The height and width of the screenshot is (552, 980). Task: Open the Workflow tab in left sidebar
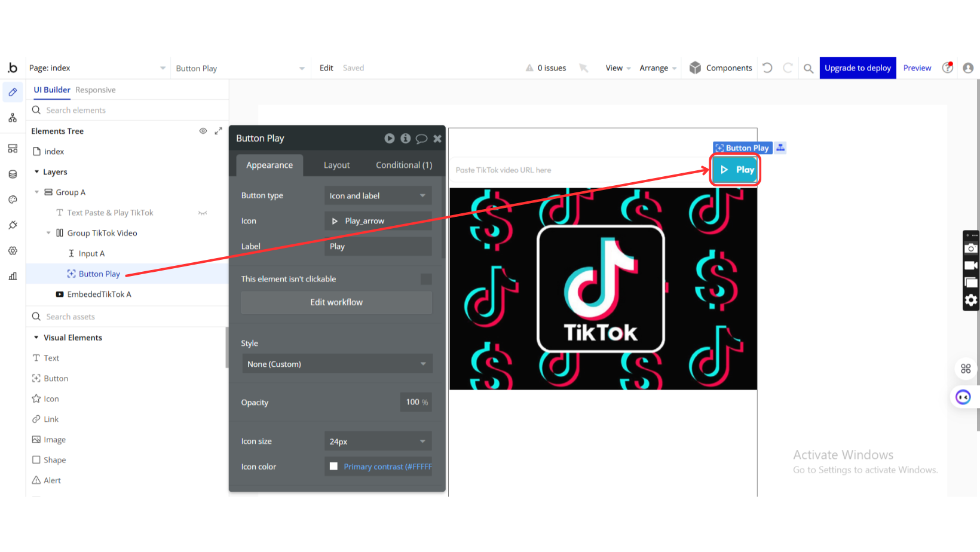point(13,118)
